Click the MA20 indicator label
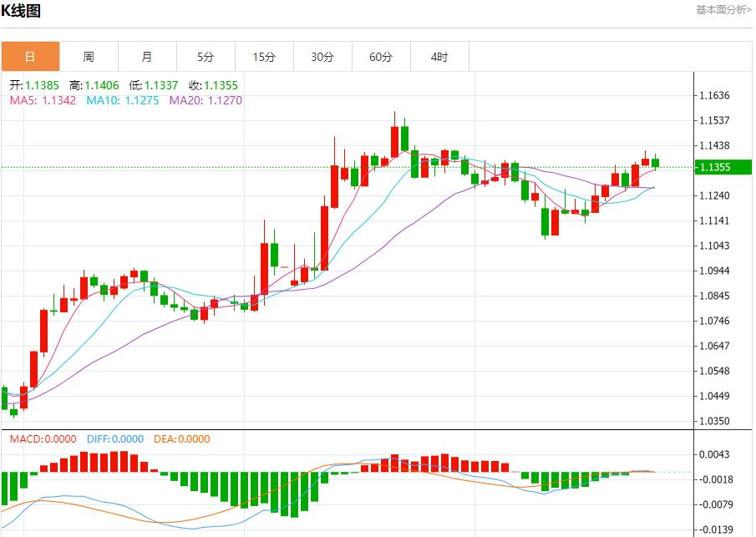Screen dimensions: 756x537 (205, 100)
